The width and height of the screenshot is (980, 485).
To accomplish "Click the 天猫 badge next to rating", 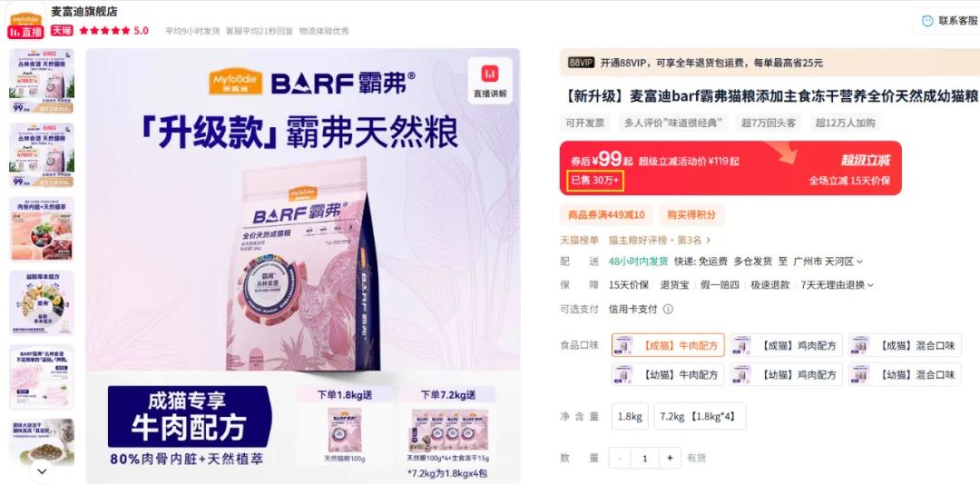I will tap(62, 30).
